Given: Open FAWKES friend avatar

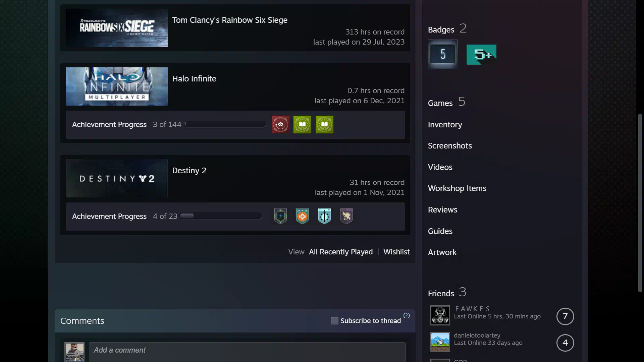Looking at the screenshot, I should [x=440, y=315].
